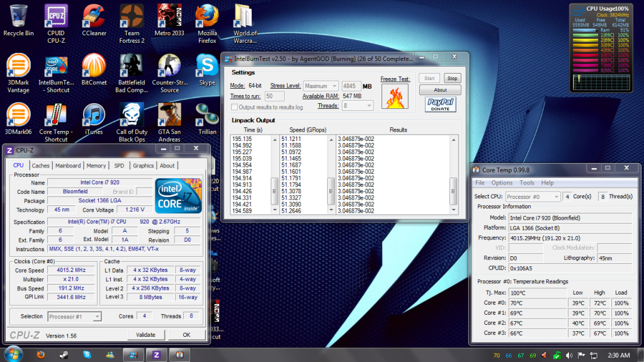Open the Tools menu in Core Temp
Image resolution: width=644 pixels, height=362 pixels.
coord(527,183)
